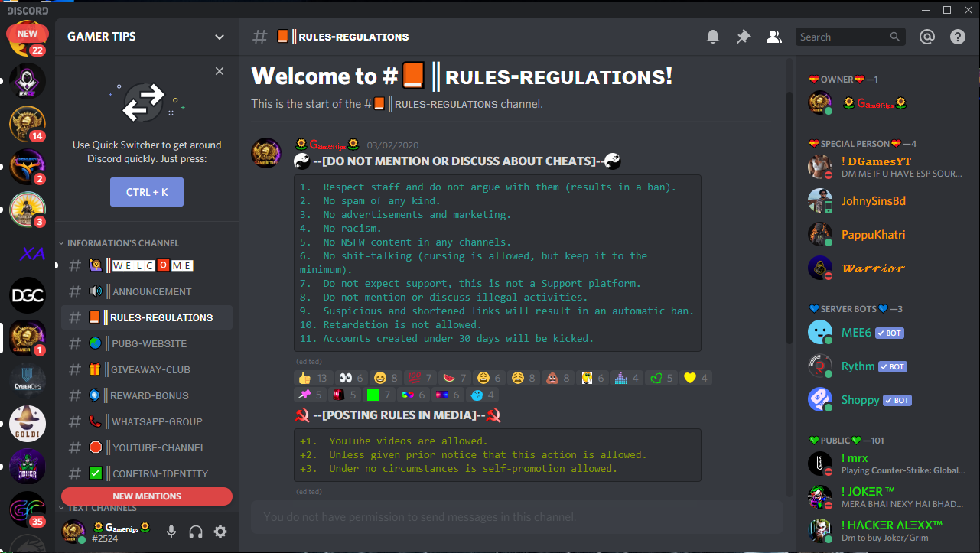980x553 pixels.
Task: Open the owner Gamertips member entry
Action: tap(887, 102)
